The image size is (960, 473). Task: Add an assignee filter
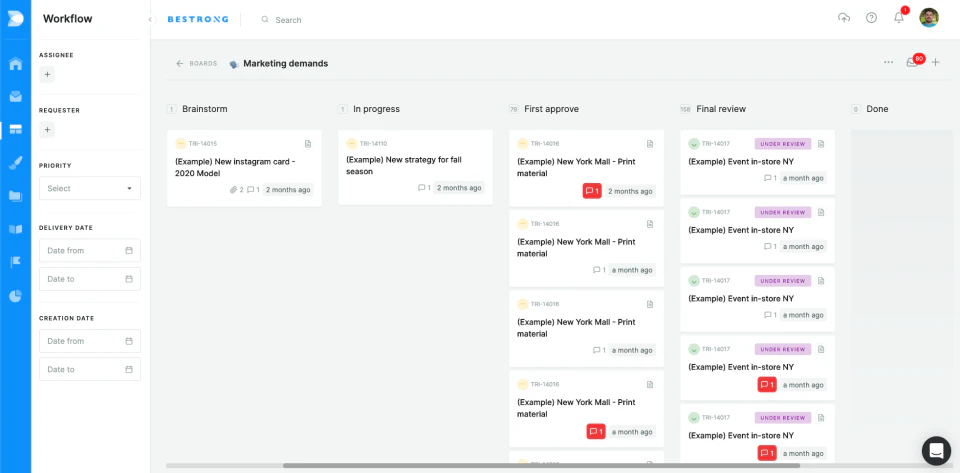coord(47,75)
